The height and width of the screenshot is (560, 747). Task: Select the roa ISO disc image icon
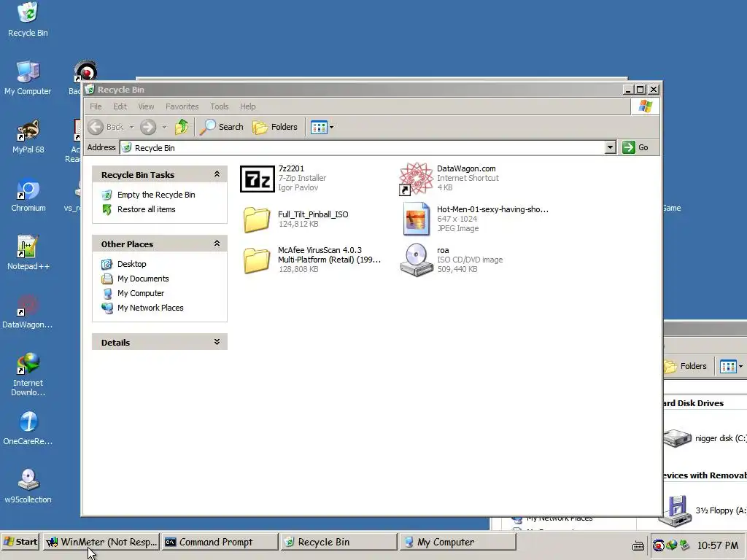416,260
